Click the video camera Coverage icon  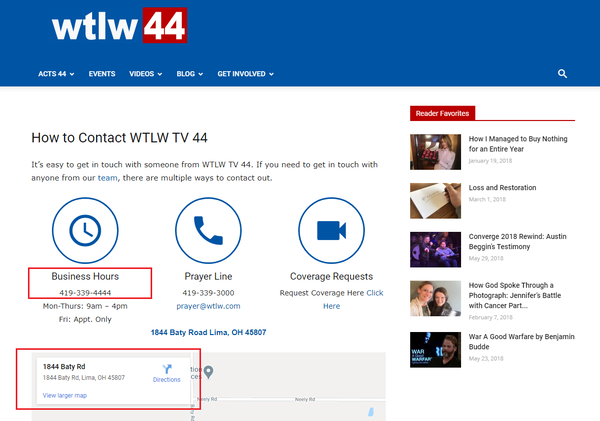click(331, 230)
